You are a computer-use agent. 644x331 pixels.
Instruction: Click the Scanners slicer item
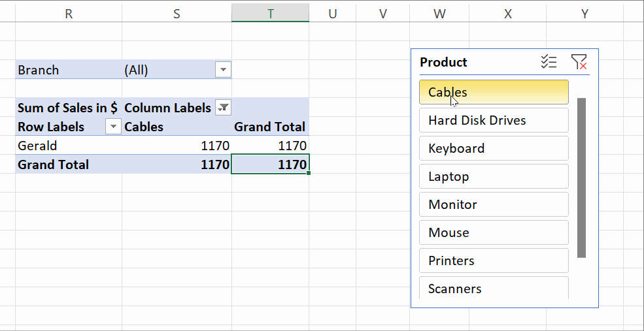click(x=494, y=288)
